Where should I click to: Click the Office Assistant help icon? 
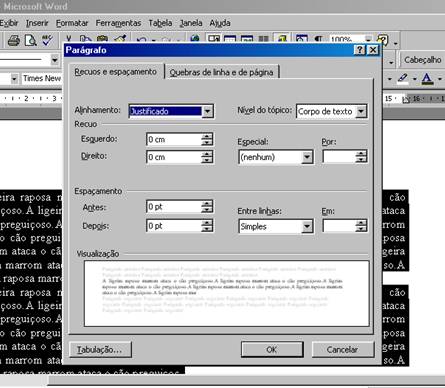(383, 40)
